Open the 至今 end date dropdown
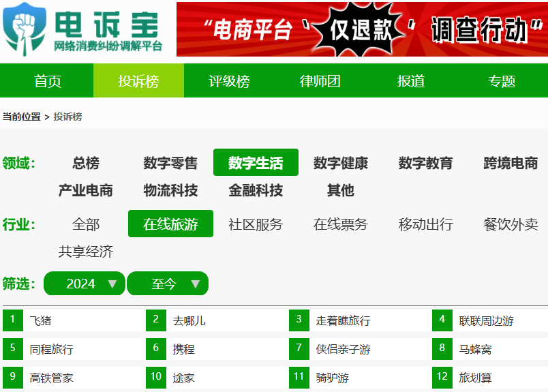This screenshot has width=548, height=392. (168, 284)
